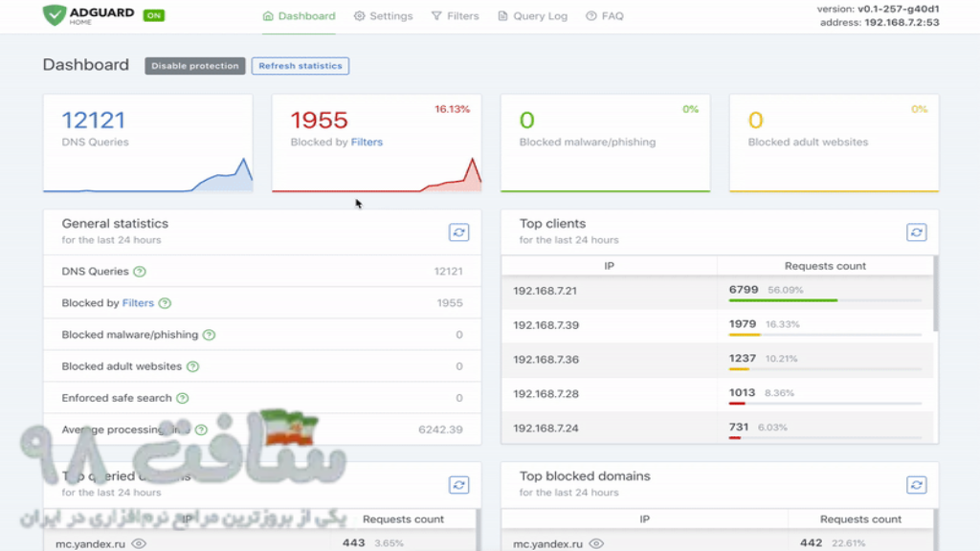
Task: Click the address 192.168.7.2:53 text
Action: click(x=880, y=23)
